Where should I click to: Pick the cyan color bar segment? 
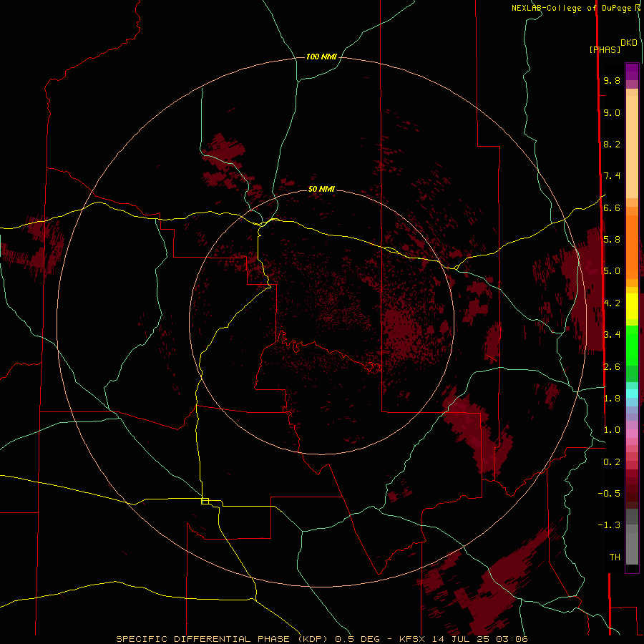click(632, 394)
